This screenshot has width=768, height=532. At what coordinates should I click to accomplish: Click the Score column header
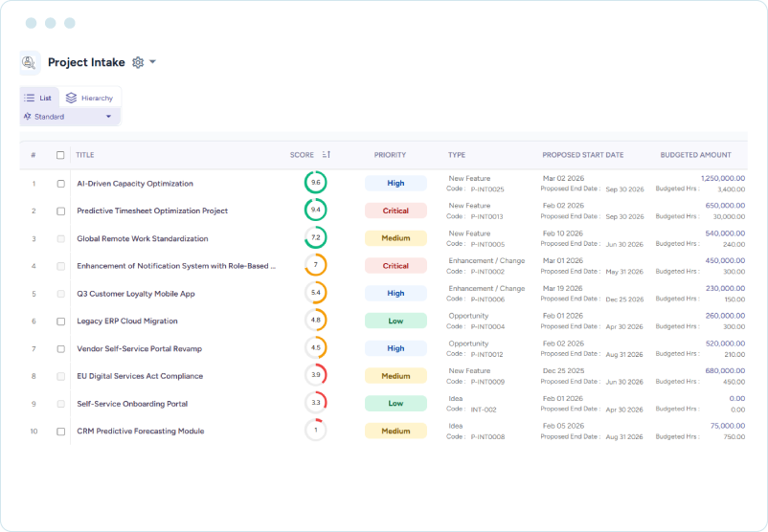tap(302, 155)
